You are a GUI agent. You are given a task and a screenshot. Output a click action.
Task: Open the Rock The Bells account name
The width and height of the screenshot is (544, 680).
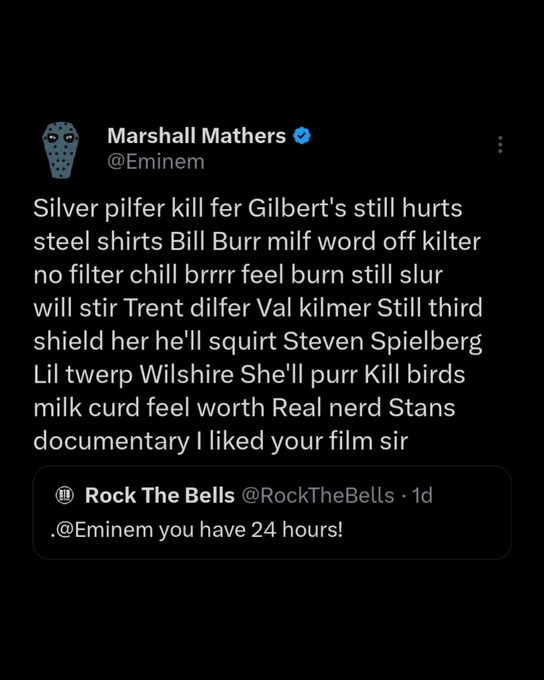(160, 495)
